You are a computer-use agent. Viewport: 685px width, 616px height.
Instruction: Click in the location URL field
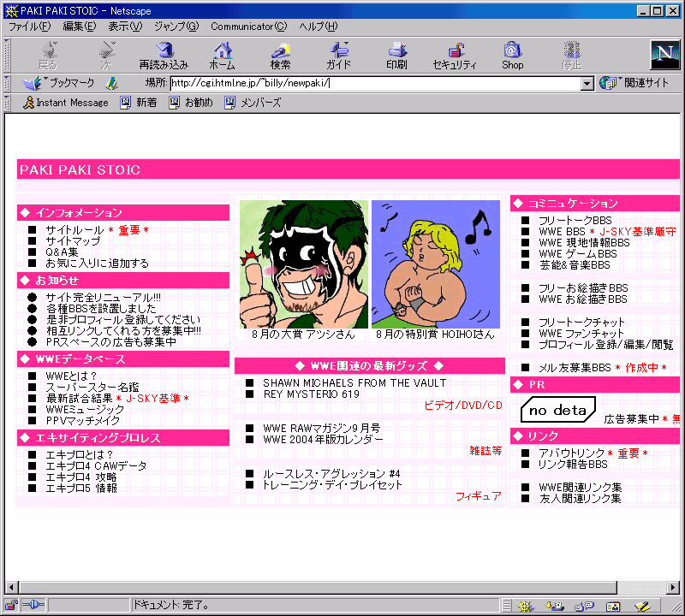point(376,83)
